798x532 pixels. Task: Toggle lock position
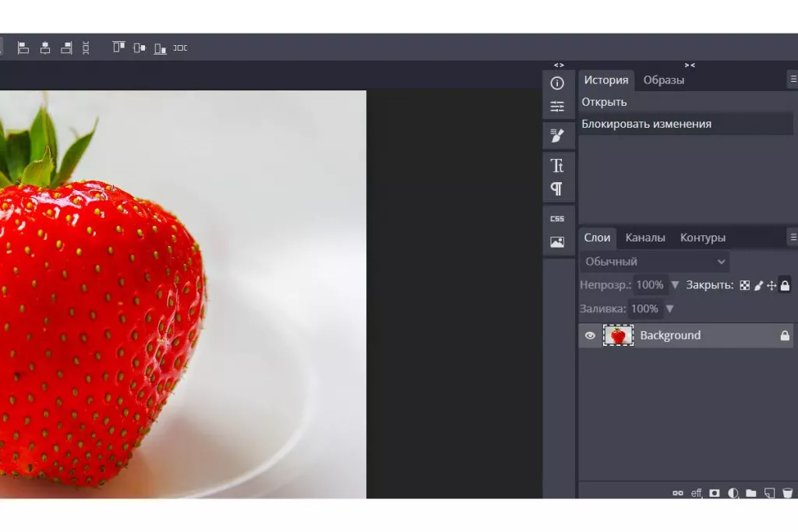tap(772, 285)
